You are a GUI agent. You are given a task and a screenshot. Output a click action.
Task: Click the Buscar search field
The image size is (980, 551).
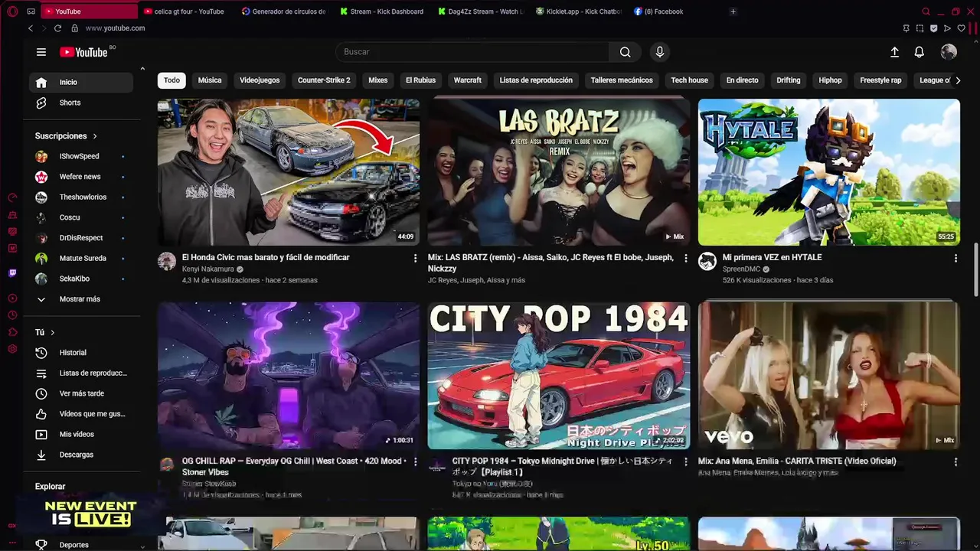472,52
